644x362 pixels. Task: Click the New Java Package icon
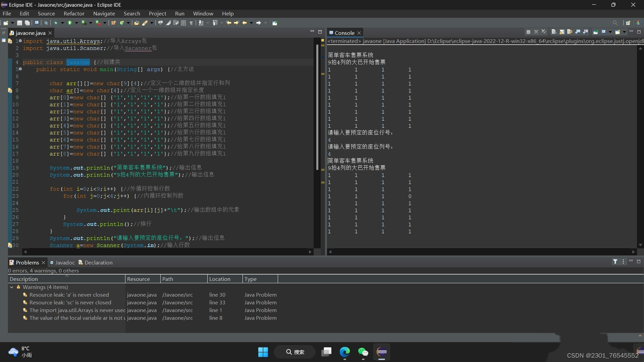pyautogui.click(x=114, y=23)
